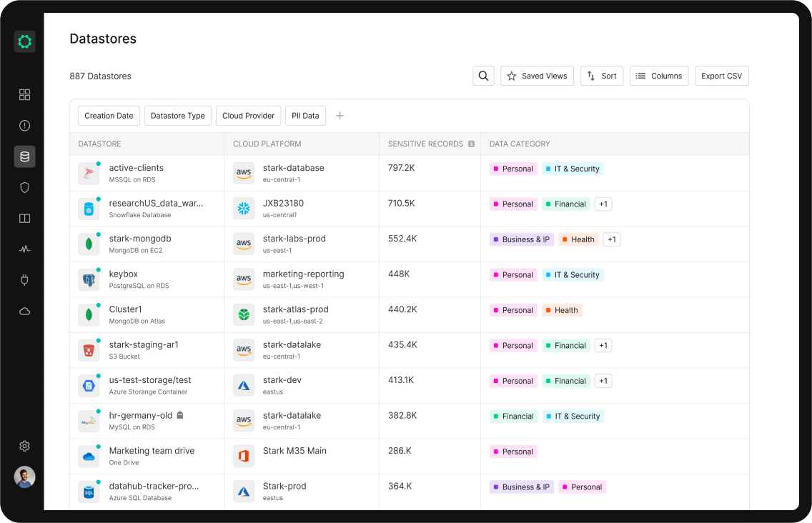This screenshot has height=523, width=812.
Task: Open the dashboard grid icon in sidebar
Action: tap(24, 94)
